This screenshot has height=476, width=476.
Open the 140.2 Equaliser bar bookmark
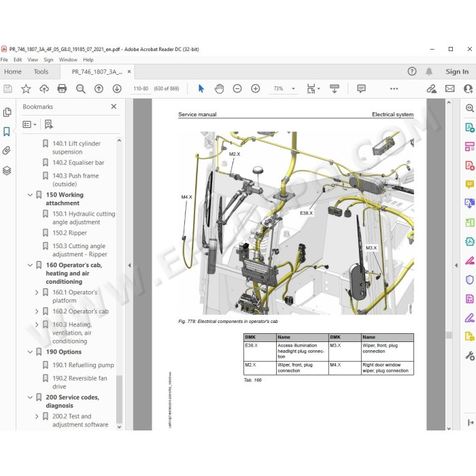tap(78, 163)
